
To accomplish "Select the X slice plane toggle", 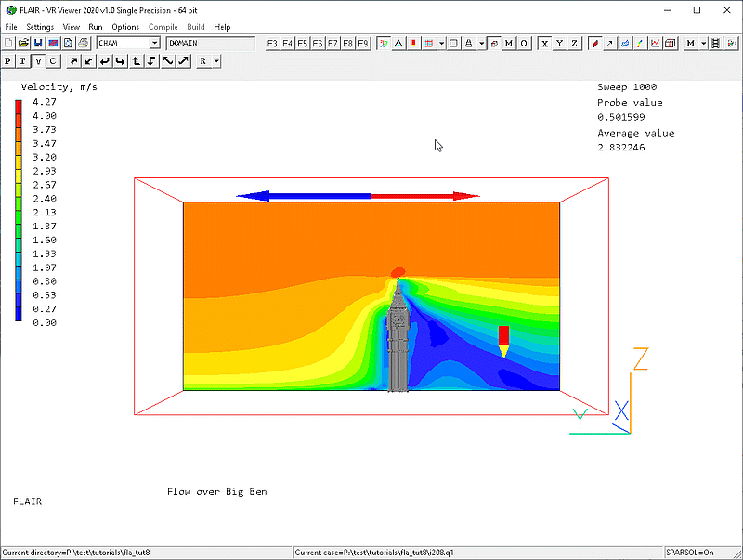I will point(545,44).
